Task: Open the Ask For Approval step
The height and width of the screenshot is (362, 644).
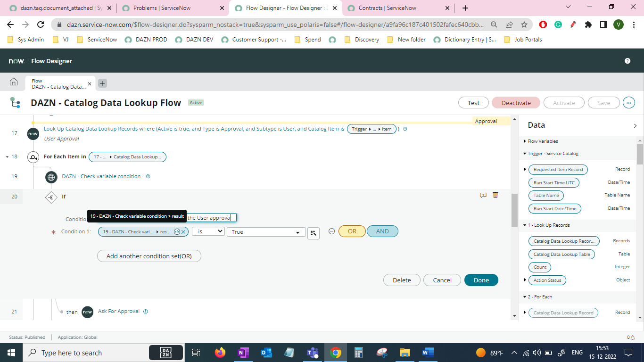Action: tap(119, 311)
